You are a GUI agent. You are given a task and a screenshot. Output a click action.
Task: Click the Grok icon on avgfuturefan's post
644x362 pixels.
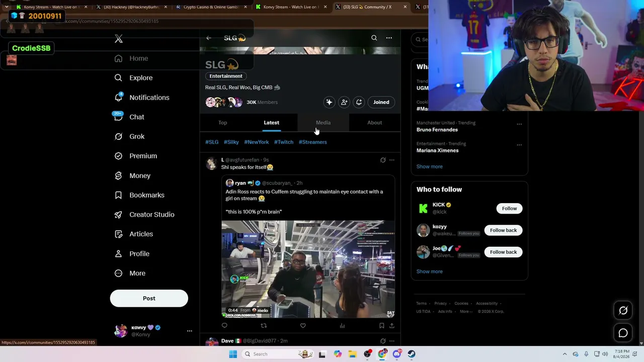pyautogui.click(x=383, y=160)
